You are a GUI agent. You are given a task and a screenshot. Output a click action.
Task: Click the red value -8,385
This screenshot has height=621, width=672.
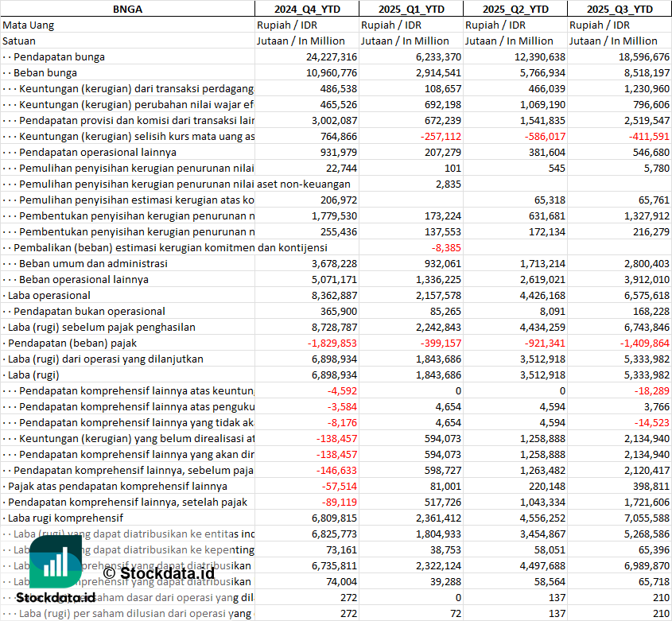click(x=446, y=247)
